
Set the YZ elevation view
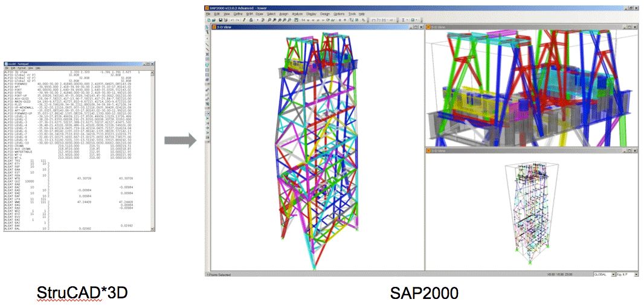click(318, 20)
